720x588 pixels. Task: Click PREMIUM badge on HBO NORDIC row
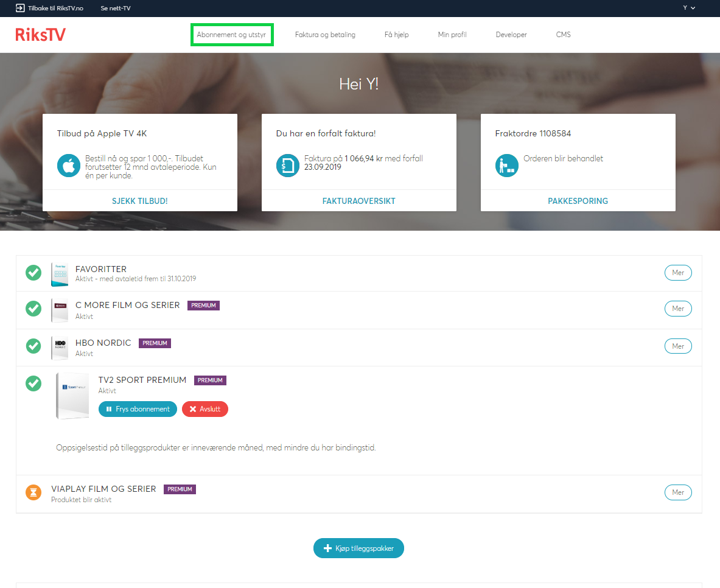click(x=155, y=343)
